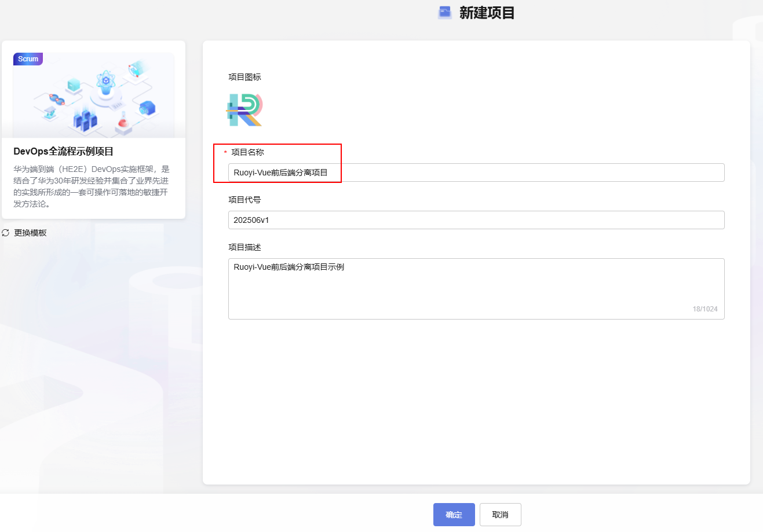Click the 新建项目 header icon
The image size is (763, 532).
pyautogui.click(x=445, y=13)
